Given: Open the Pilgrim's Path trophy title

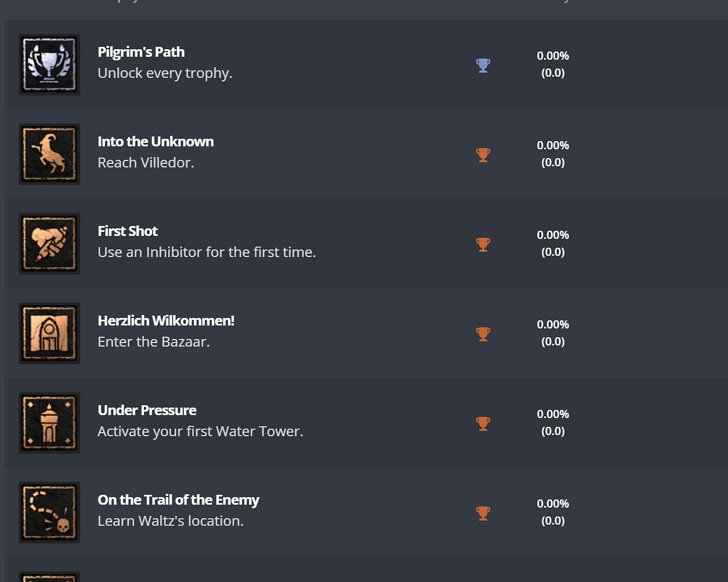Looking at the screenshot, I should (141, 52).
